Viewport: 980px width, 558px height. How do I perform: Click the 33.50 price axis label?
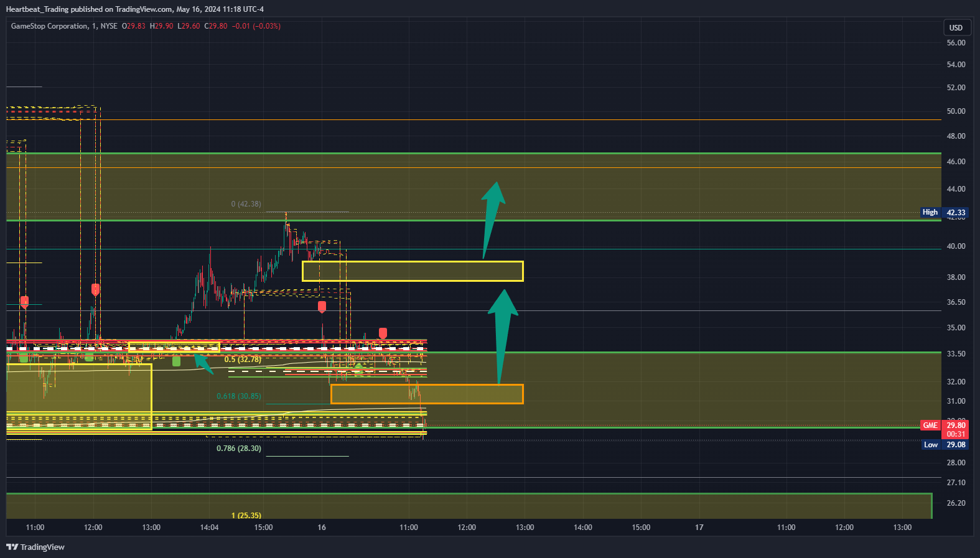click(x=956, y=354)
